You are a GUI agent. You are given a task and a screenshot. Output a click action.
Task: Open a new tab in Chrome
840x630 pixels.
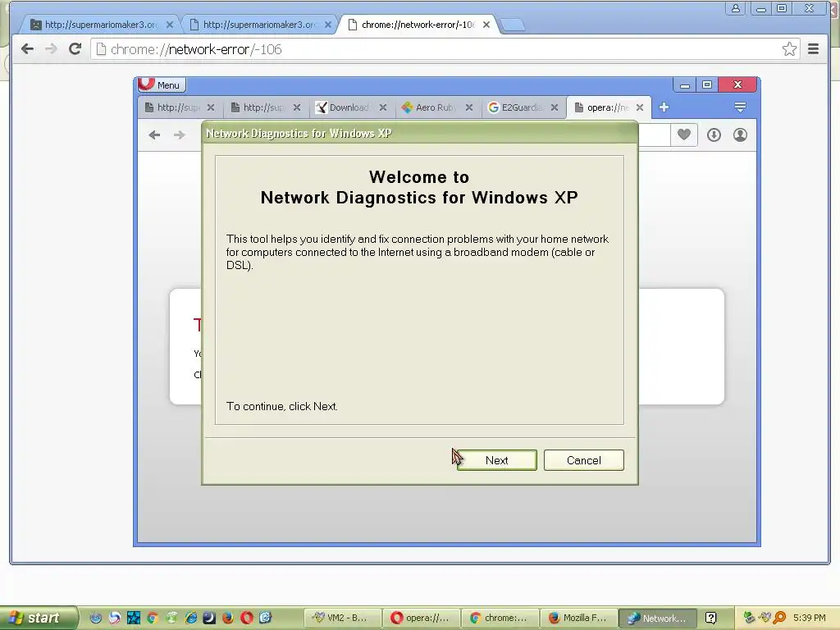point(514,25)
